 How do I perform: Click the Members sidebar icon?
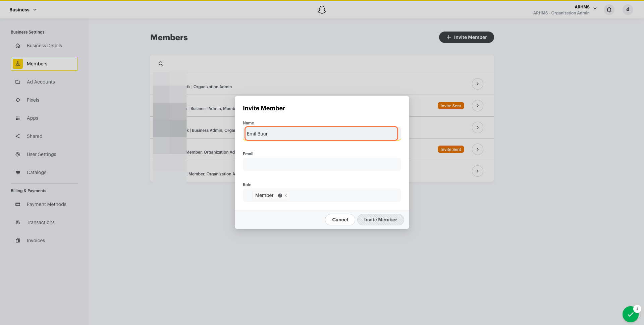(18, 64)
